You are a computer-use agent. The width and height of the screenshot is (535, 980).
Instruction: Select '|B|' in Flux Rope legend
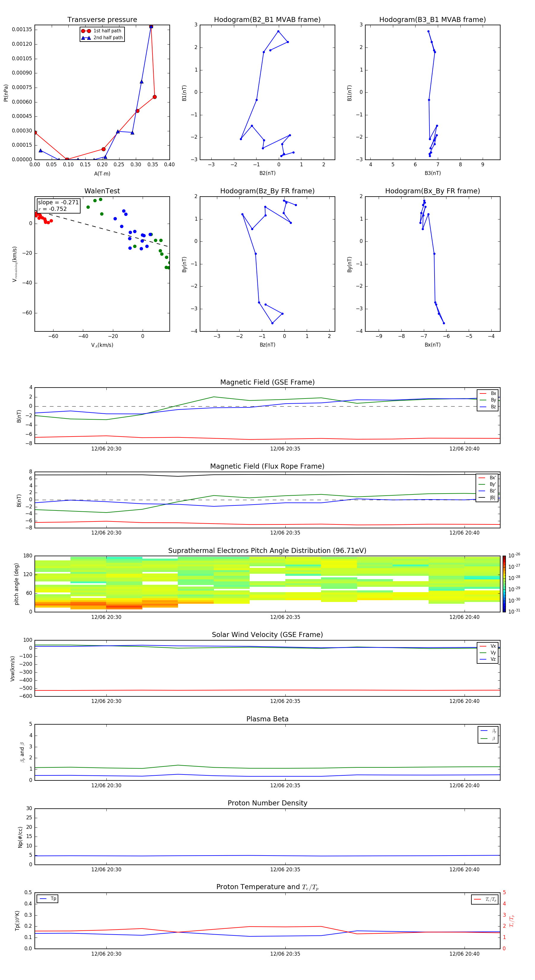click(487, 498)
